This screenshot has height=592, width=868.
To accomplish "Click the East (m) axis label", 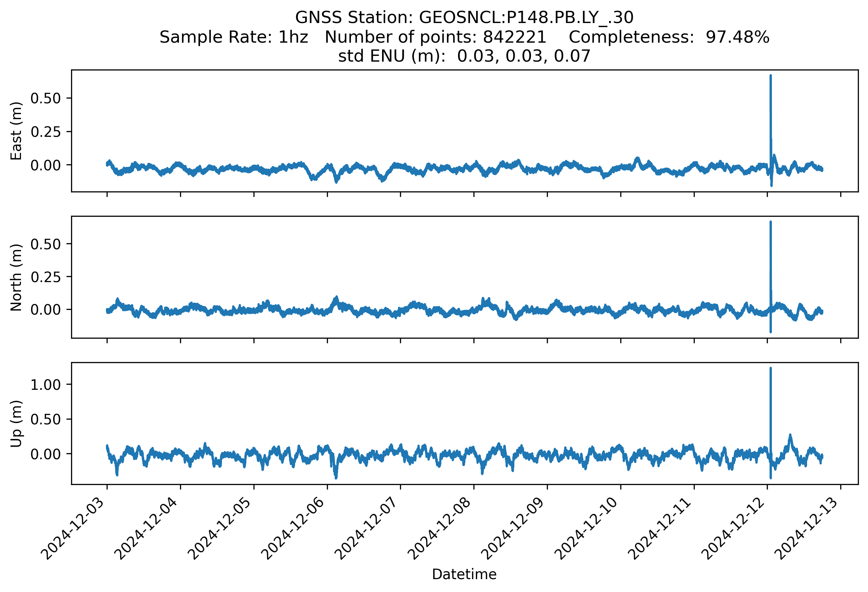I will [x=16, y=131].
